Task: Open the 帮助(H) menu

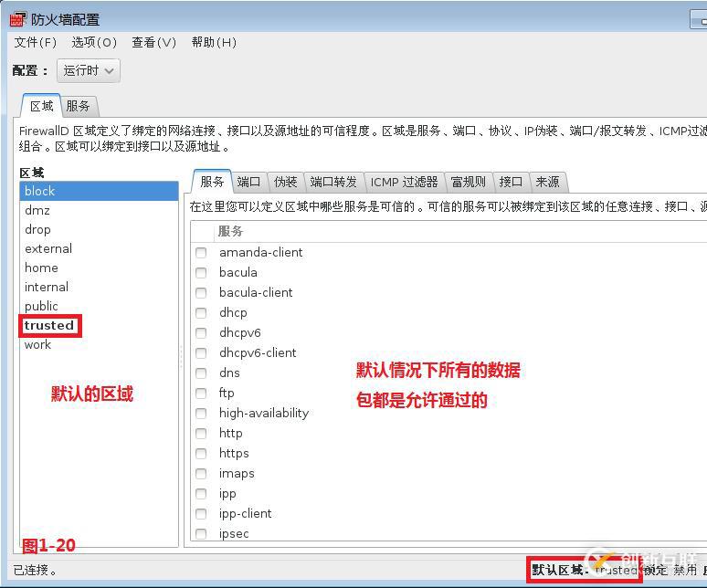Action: (214, 42)
